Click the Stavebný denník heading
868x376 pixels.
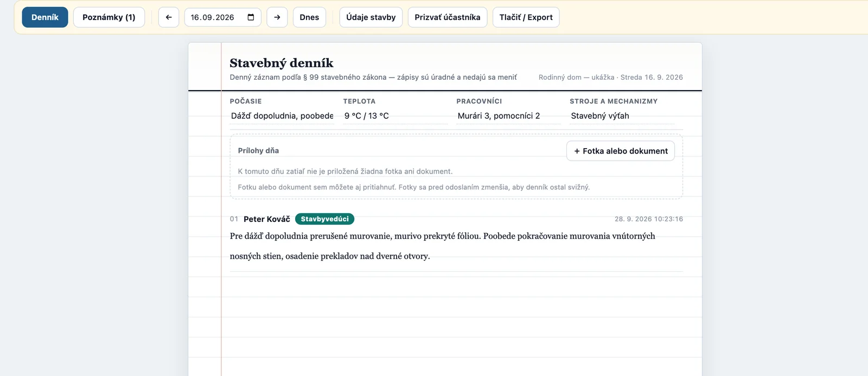[x=282, y=63]
